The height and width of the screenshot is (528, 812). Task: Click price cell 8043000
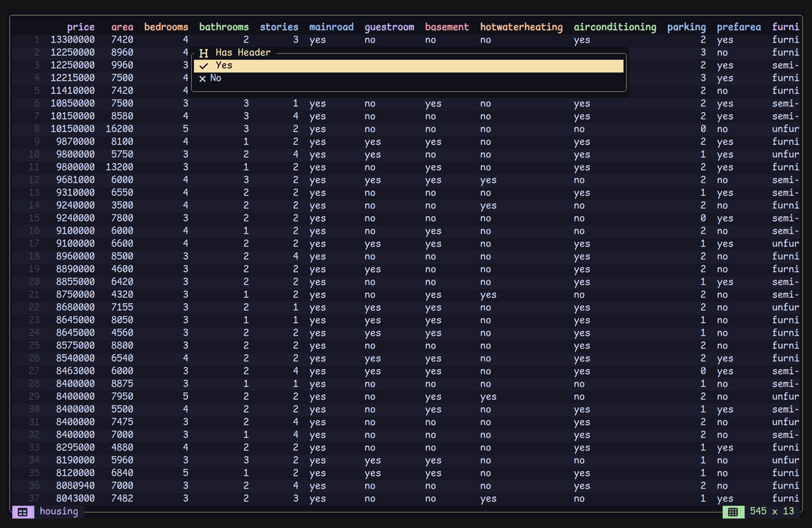75,498
